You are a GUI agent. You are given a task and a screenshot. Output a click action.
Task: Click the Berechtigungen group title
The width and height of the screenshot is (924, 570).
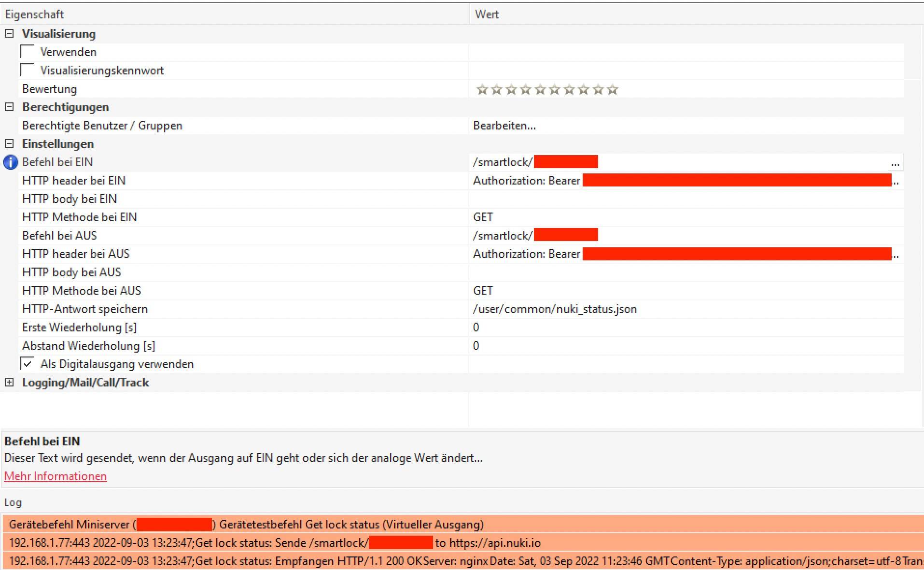click(x=66, y=107)
